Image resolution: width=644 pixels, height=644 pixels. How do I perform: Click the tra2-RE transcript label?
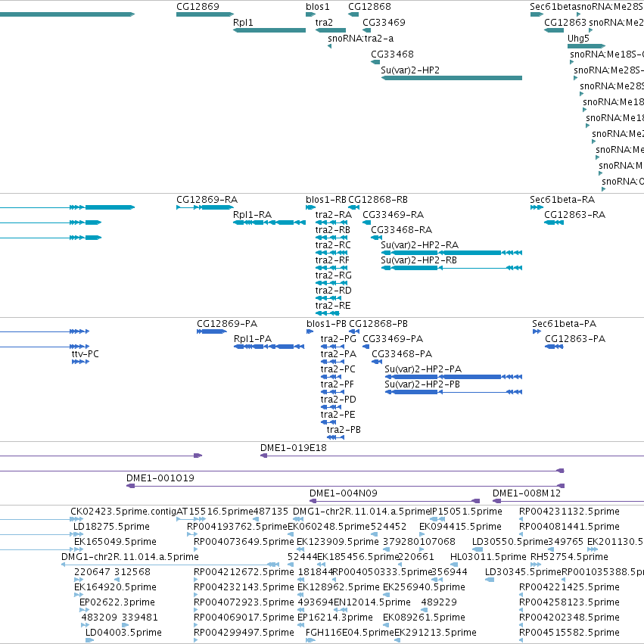(x=333, y=306)
